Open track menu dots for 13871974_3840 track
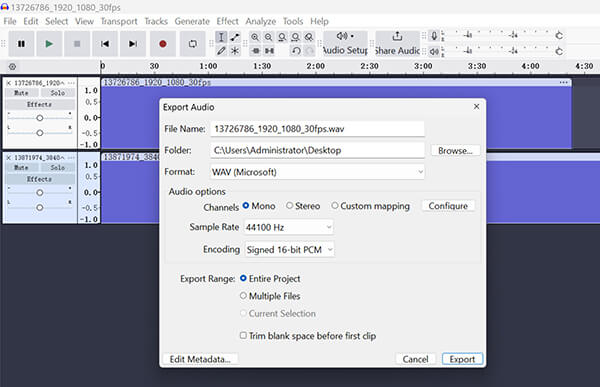This screenshot has height=387, width=600. point(71,157)
